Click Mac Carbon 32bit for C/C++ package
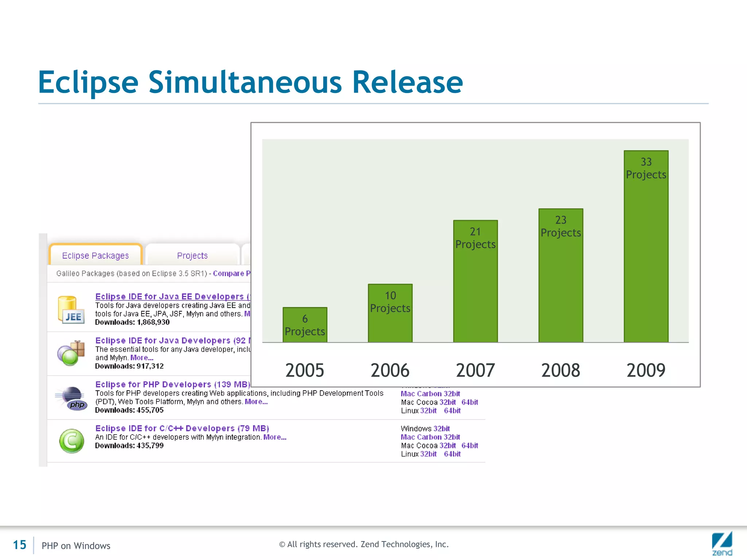 tap(430, 437)
